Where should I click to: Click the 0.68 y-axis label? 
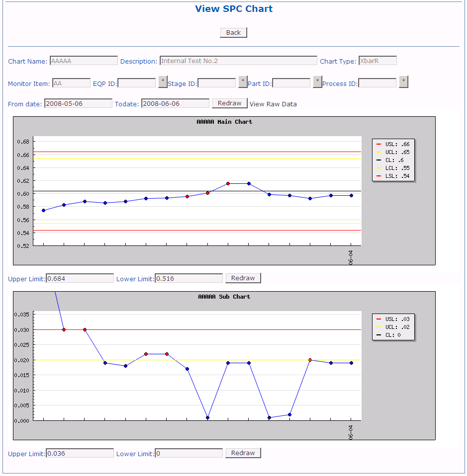point(23,142)
